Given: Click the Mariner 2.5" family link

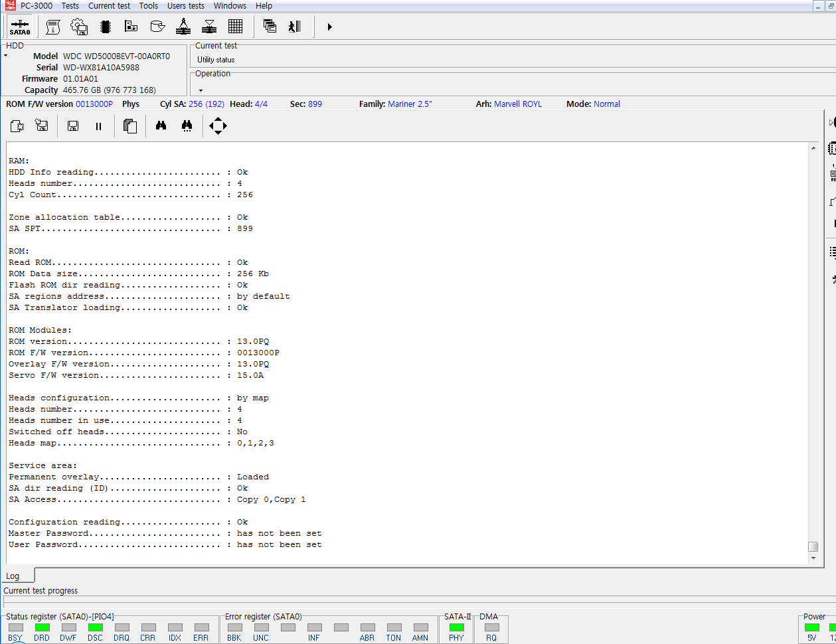Looking at the screenshot, I should (410, 104).
